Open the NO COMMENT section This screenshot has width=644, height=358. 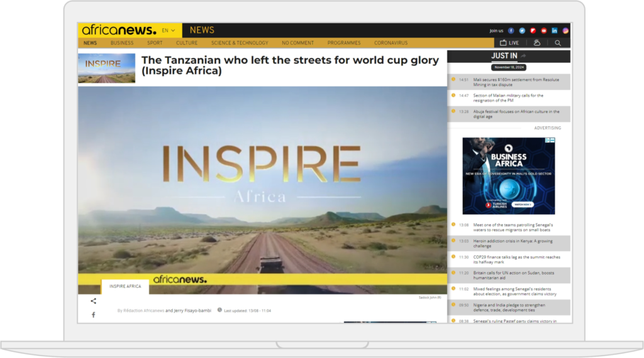297,43
